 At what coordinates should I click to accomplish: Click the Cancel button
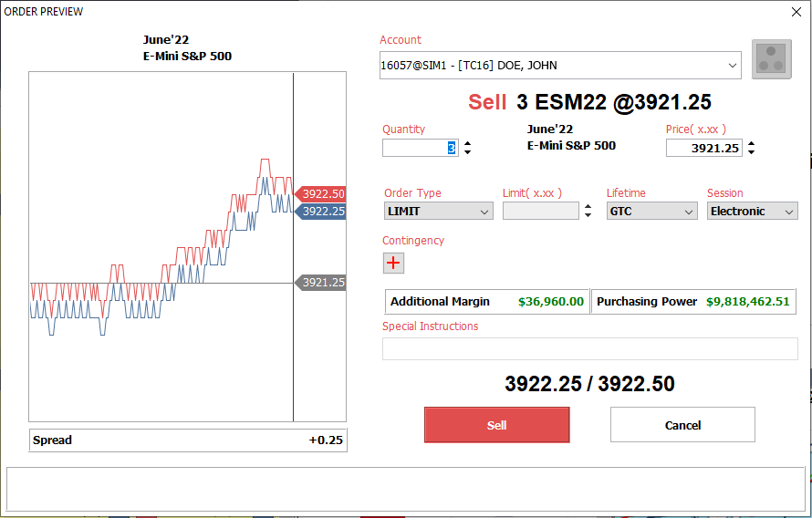(x=682, y=425)
